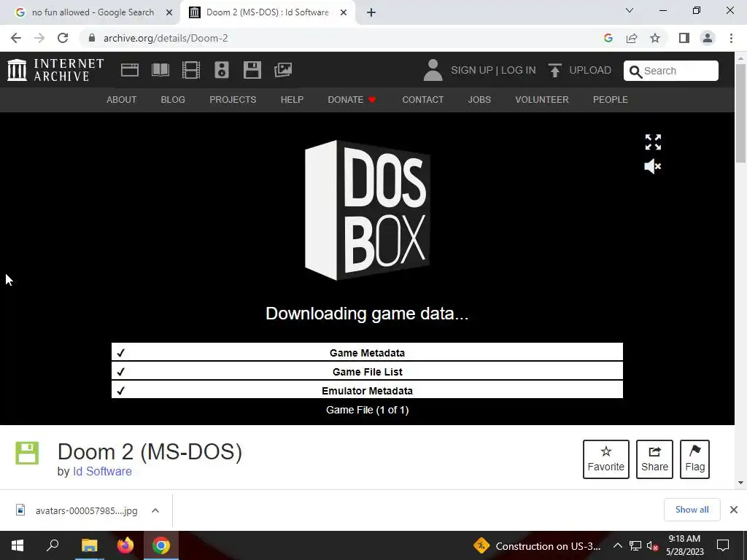This screenshot has width=747, height=560.
Task: Open the PROJECTS menu item
Action: pos(233,99)
